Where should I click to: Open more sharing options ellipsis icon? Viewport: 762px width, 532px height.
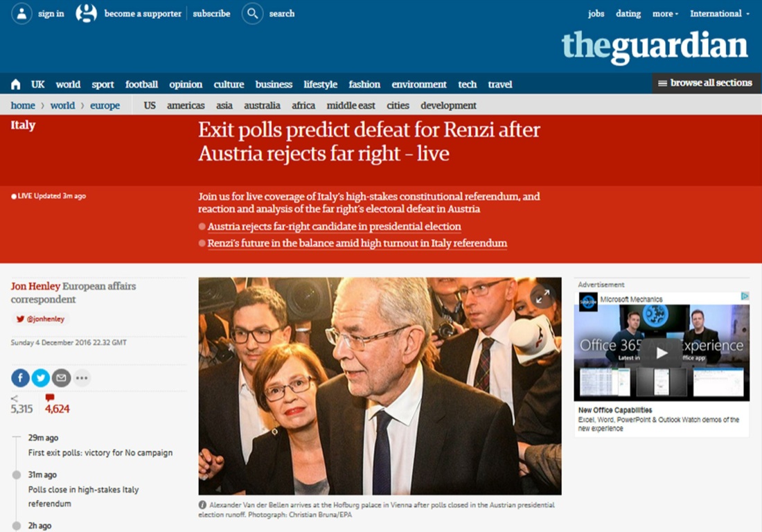click(82, 378)
